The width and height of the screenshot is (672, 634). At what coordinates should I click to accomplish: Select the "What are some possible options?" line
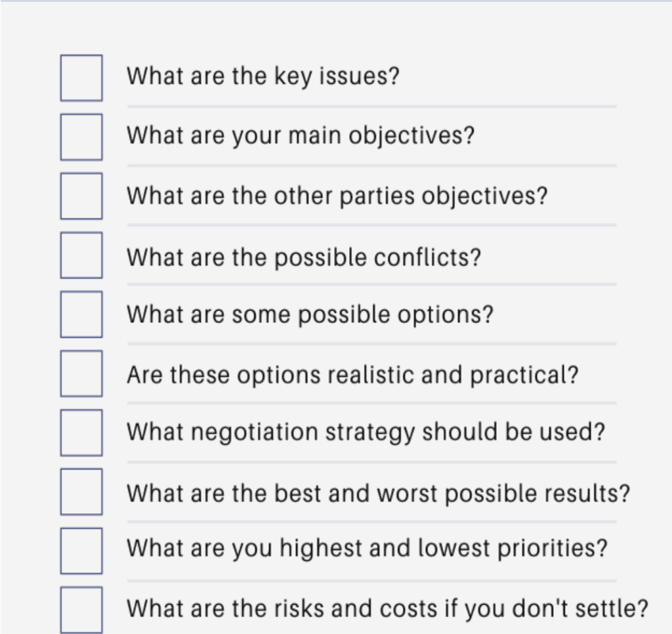(309, 315)
